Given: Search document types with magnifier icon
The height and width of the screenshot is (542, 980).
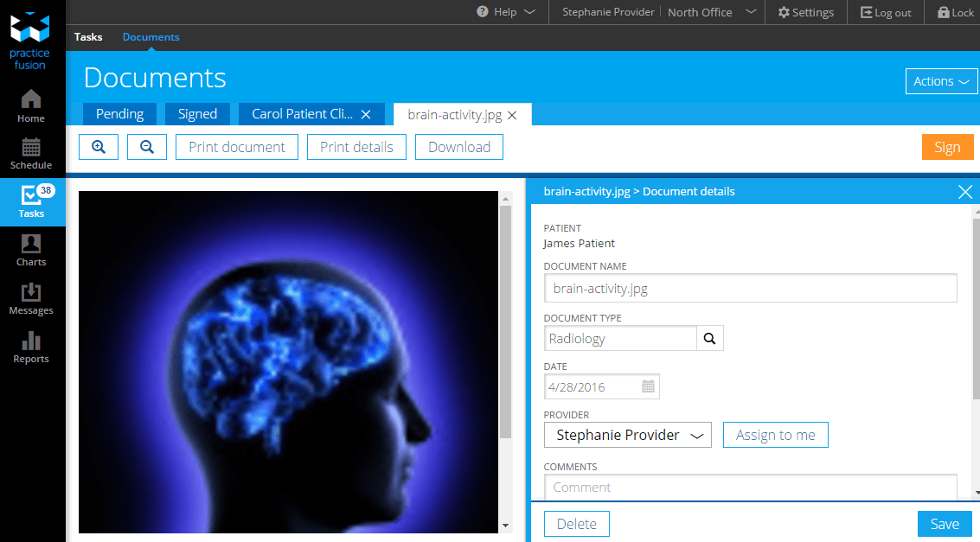Looking at the screenshot, I should point(710,339).
